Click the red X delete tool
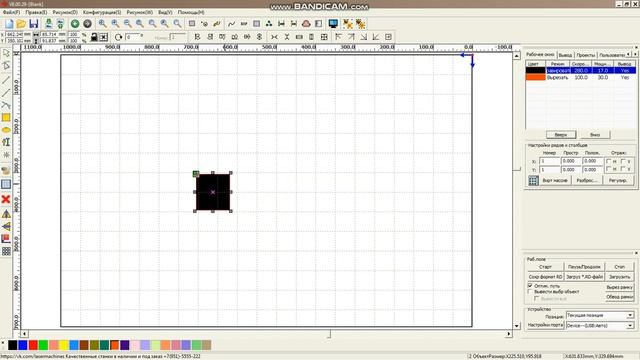 pyautogui.click(x=6, y=199)
